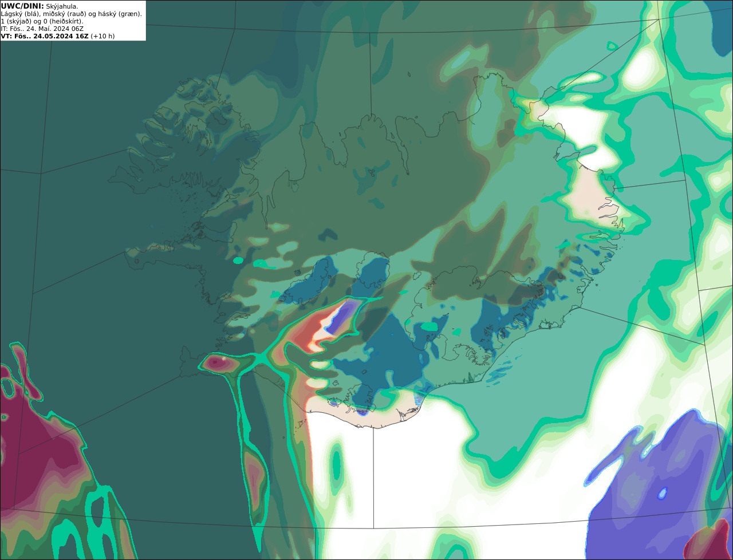Image resolution: width=733 pixels, height=560 pixels.
Task: Click the 'IT: Fös.. 24. Maí. 2024 06Z' line
Action: [x=42, y=28]
